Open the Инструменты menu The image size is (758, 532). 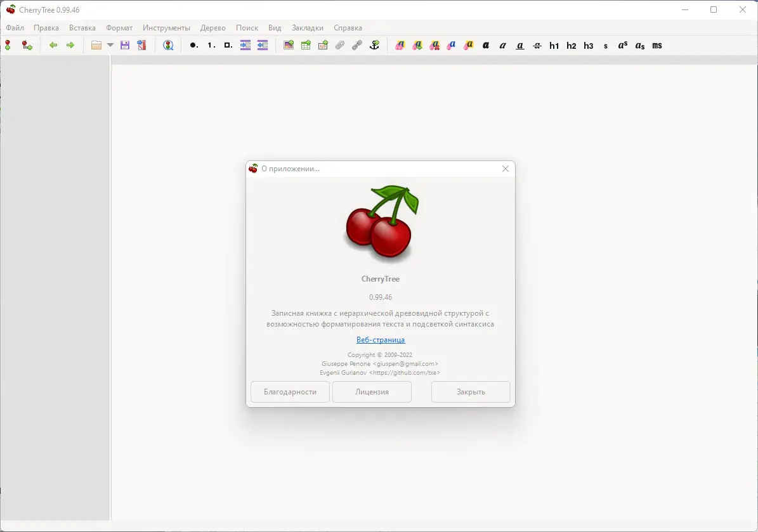point(166,27)
